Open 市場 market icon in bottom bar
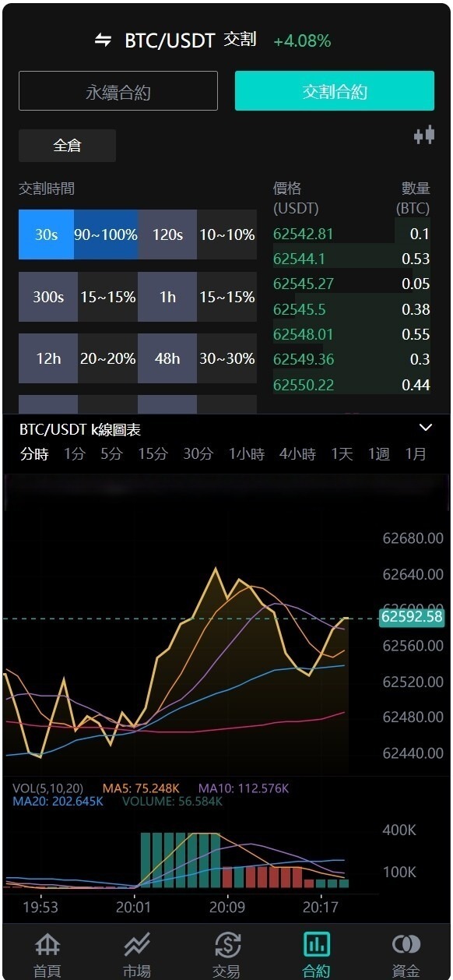The height and width of the screenshot is (980, 453). (137, 954)
